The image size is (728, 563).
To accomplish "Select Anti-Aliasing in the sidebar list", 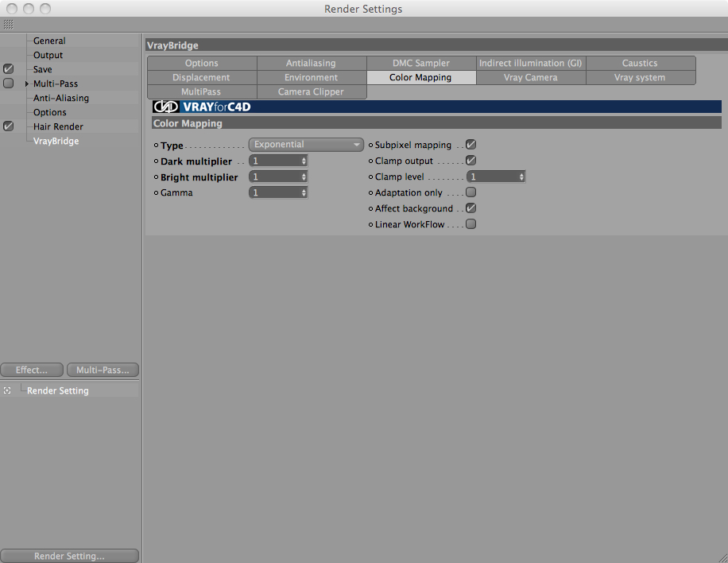I will 61,98.
